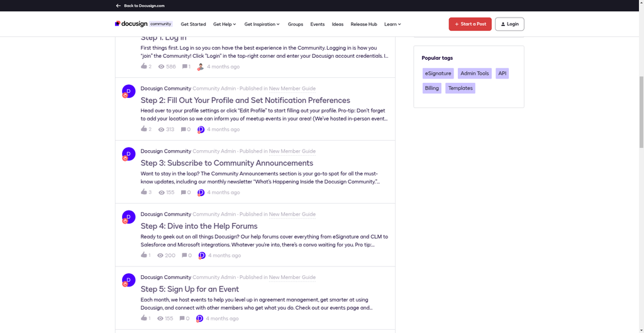Click the Login button
This screenshot has height=333, width=644.
click(509, 25)
